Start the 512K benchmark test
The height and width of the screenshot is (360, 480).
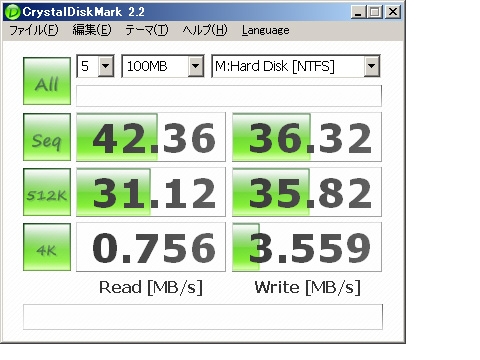(x=47, y=192)
